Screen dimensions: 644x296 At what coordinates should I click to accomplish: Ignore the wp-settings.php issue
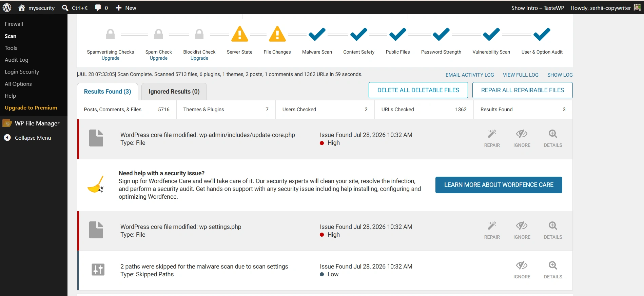(522, 230)
